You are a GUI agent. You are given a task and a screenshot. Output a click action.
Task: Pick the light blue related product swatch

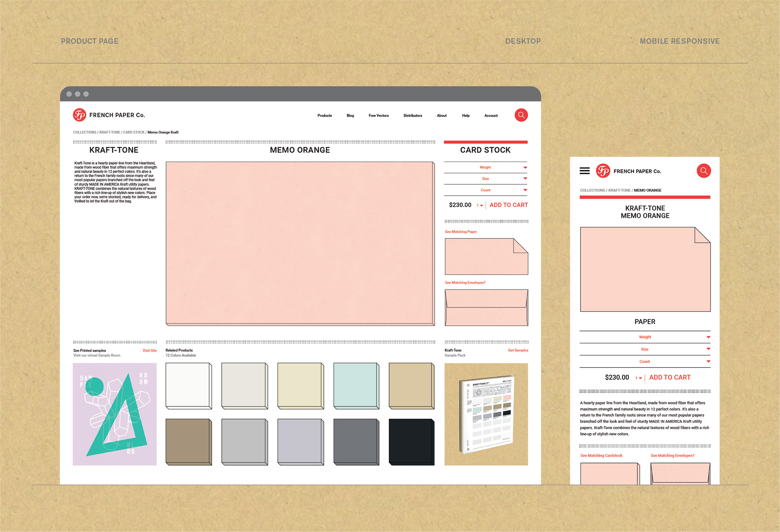pyautogui.click(x=356, y=386)
